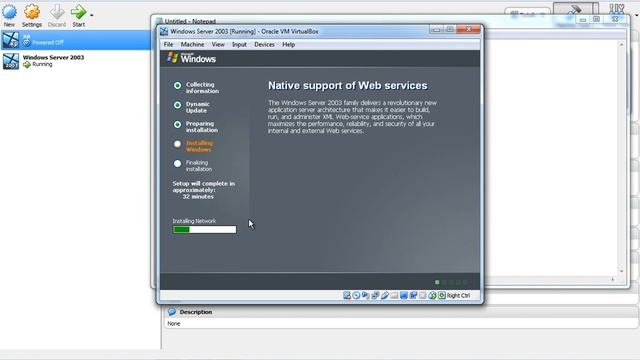Viewport: 640px width, 360px height.
Task: Click the optical drive status icon
Action: coord(356,295)
